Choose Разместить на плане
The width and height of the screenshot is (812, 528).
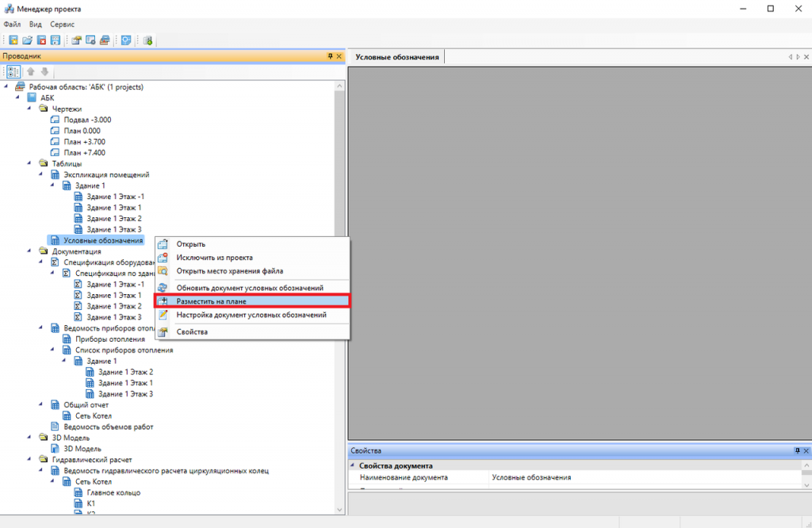click(x=252, y=301)
